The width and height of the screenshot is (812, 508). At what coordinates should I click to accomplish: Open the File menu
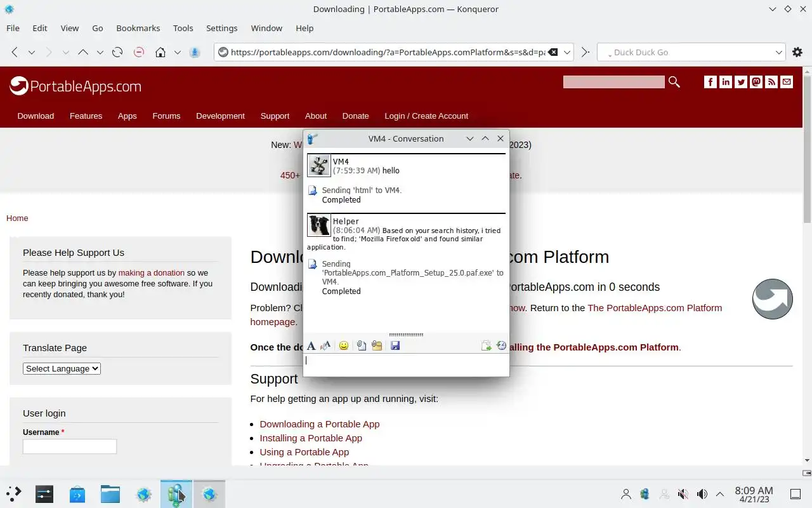tap(13, 29)
